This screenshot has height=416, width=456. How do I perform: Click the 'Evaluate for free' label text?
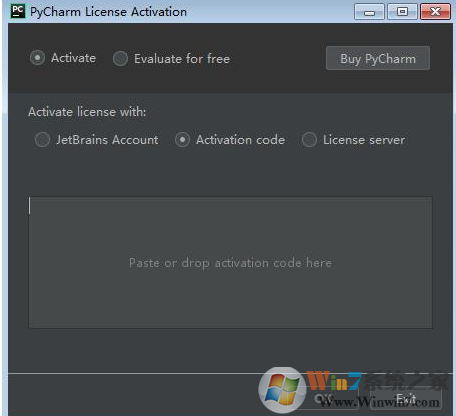[x=182, y=59]
